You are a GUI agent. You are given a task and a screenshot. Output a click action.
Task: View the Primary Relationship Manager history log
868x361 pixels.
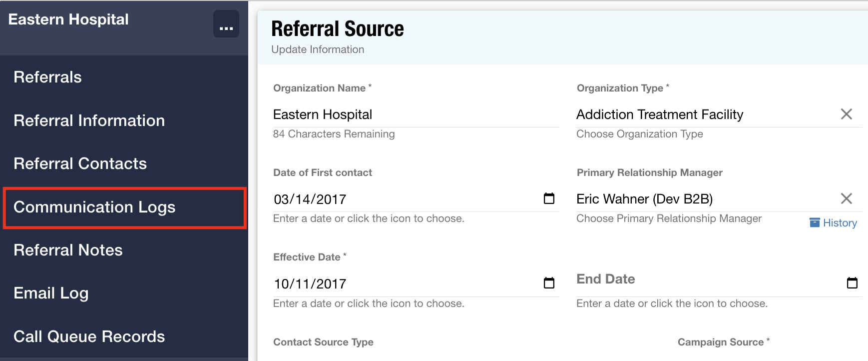pyautogui.click(x=832, y=222)
